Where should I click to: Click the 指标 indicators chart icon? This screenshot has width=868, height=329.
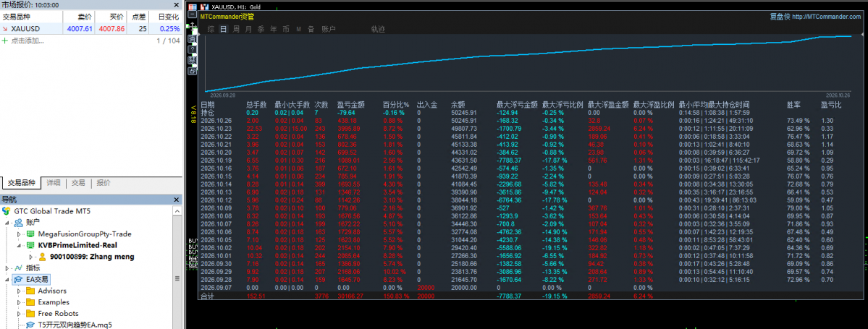[x=18, y=268]
